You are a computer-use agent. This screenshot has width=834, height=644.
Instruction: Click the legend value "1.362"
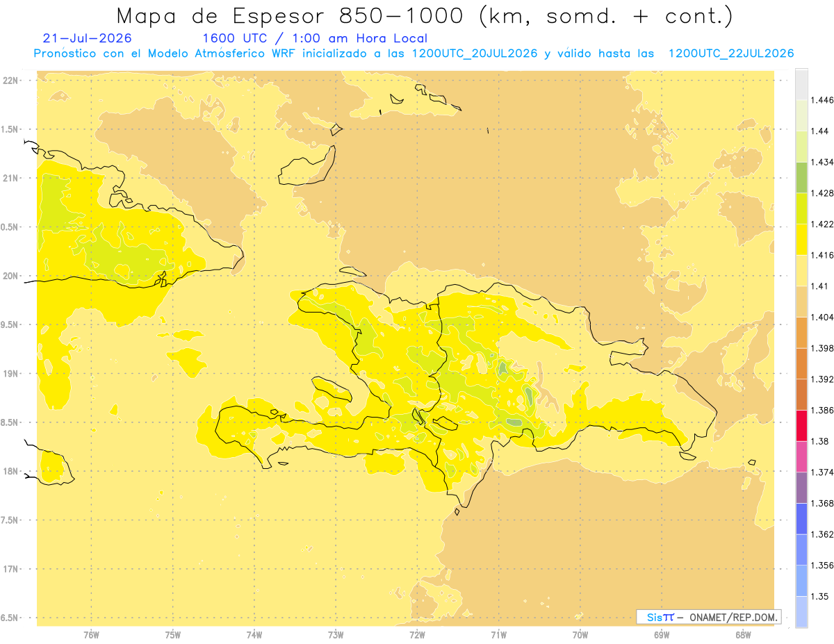tap(822, 534)
